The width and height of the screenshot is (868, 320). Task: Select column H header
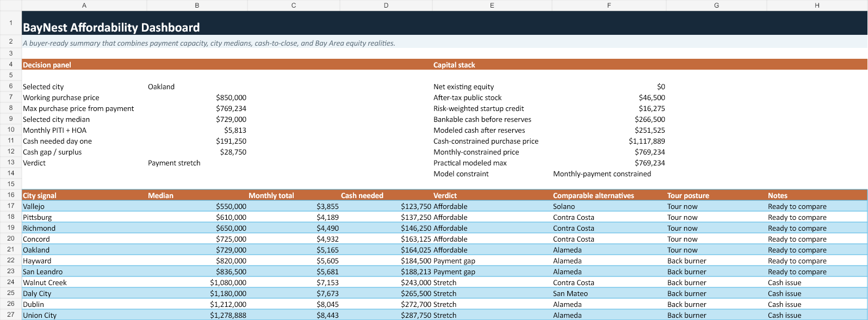point(817,5)
